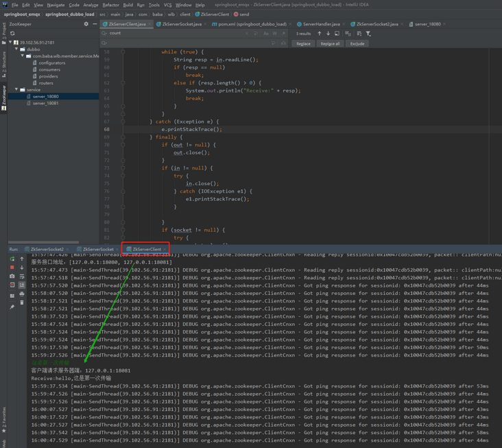
Task: Go to next search occurrence arrow
Action: click(x=328, y=34)
